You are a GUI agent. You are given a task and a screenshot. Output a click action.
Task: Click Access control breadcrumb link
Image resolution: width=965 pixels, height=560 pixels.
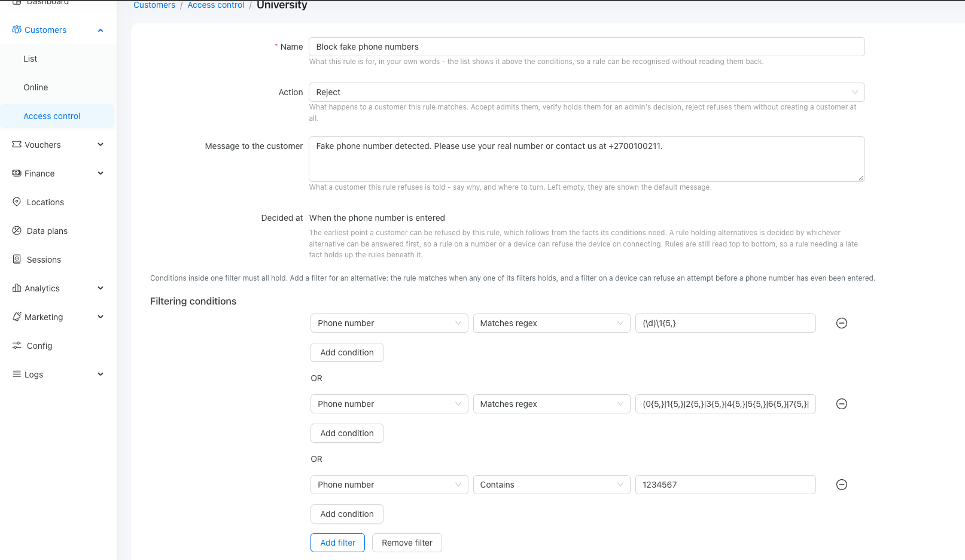(x=216, y=5)
